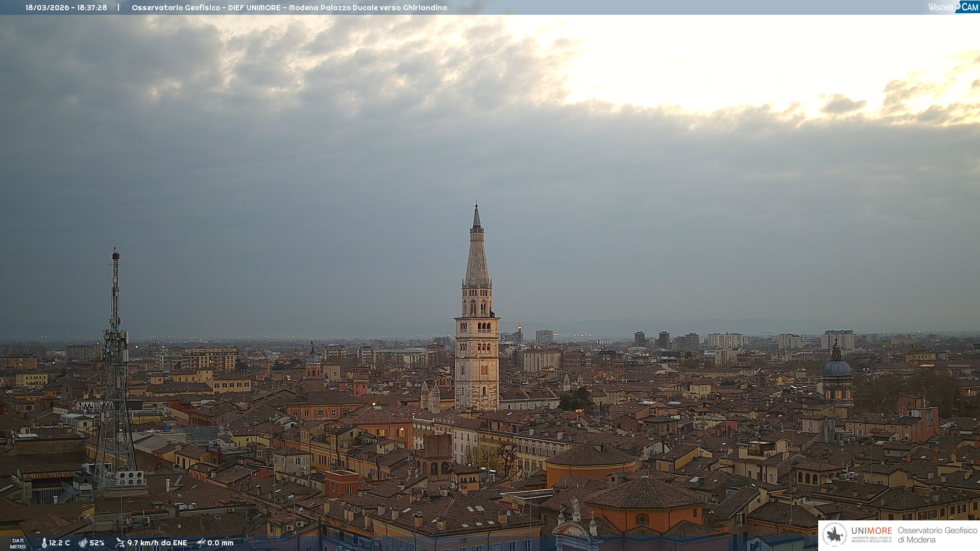Click the 12.2 C temperature reading

(59, 543)
